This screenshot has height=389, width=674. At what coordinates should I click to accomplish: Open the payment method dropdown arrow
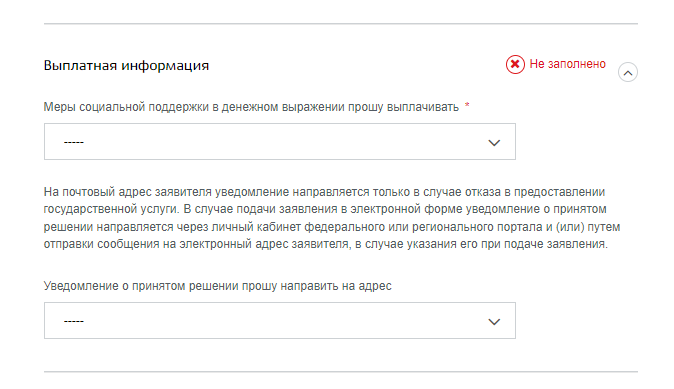[x=494, y=143]
